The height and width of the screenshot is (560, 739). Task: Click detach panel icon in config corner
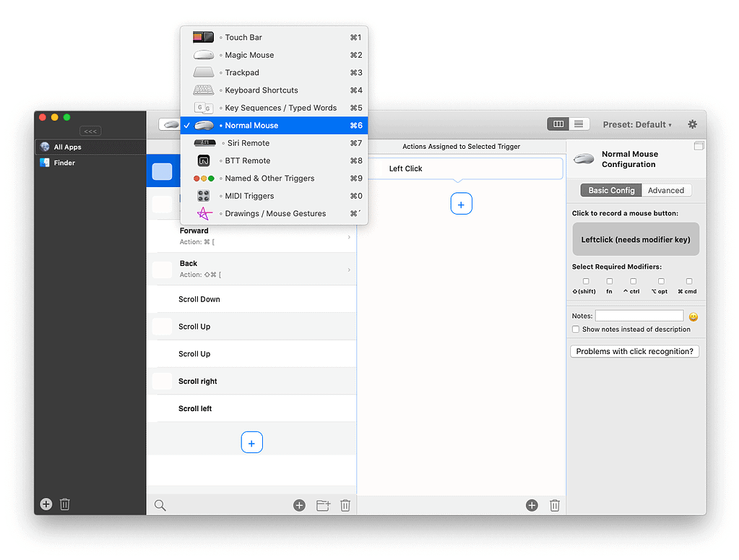pyautogui.click(x=699, y=146)
